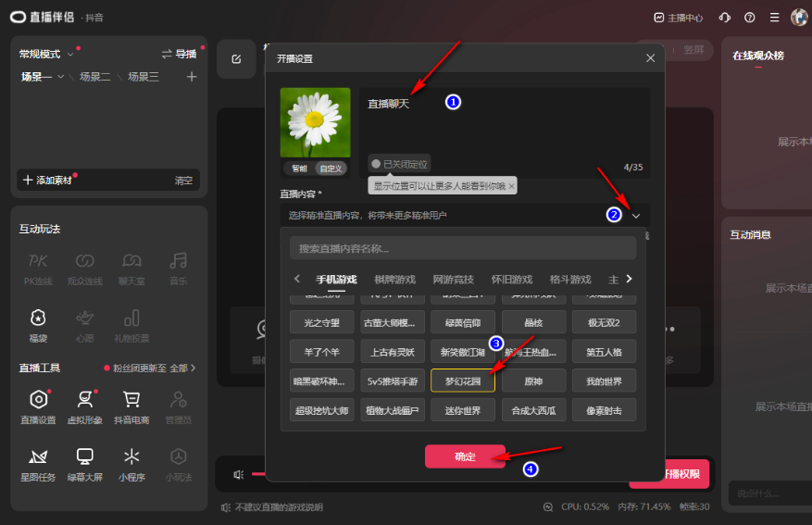Switch to 场景二 scene tab

tap(94, 77)
